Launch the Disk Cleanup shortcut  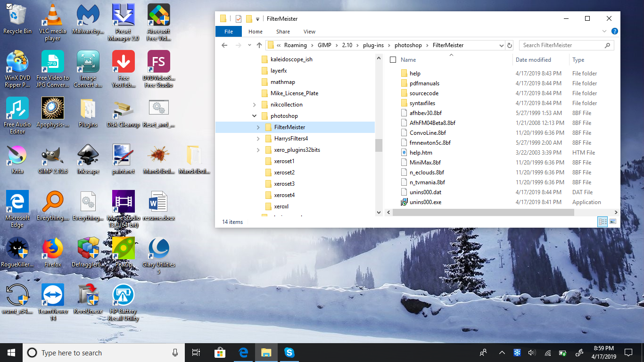click(x=124, y=113)
